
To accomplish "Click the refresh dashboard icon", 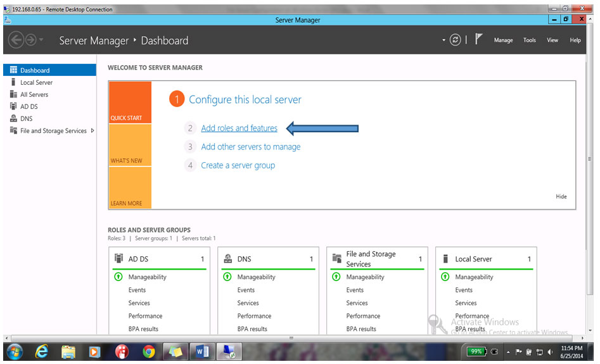I will (455, 40).
